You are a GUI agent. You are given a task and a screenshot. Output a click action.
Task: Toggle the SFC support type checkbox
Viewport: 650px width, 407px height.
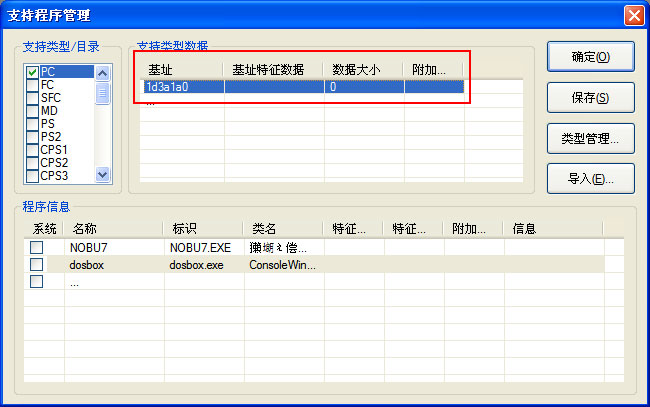pyautogui.click(x=33, y=98)
